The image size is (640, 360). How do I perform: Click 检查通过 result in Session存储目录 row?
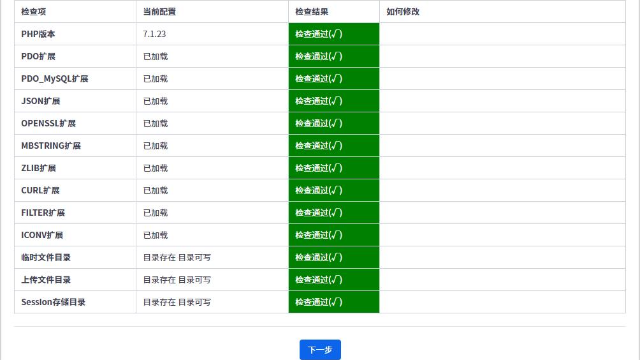click(x=319, y=302)
